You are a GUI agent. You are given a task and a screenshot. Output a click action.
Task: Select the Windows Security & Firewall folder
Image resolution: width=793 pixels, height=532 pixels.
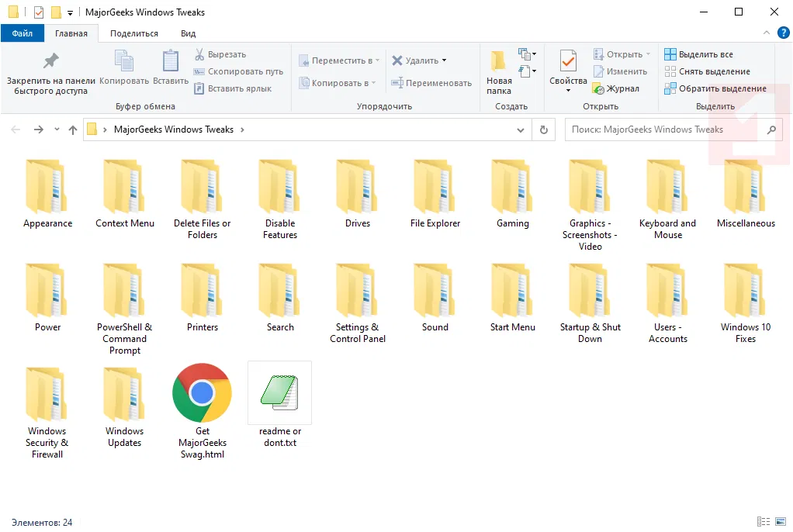point(47,413)
